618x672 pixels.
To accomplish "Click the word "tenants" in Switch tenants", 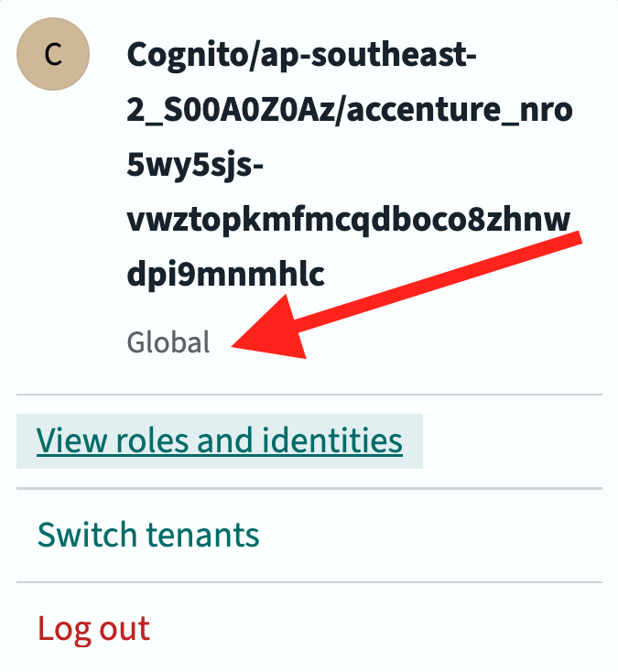I will [211, 534].
